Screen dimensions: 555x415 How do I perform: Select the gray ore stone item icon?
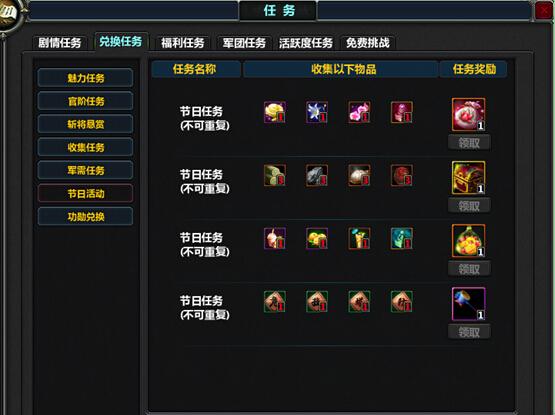click(317, 175)
